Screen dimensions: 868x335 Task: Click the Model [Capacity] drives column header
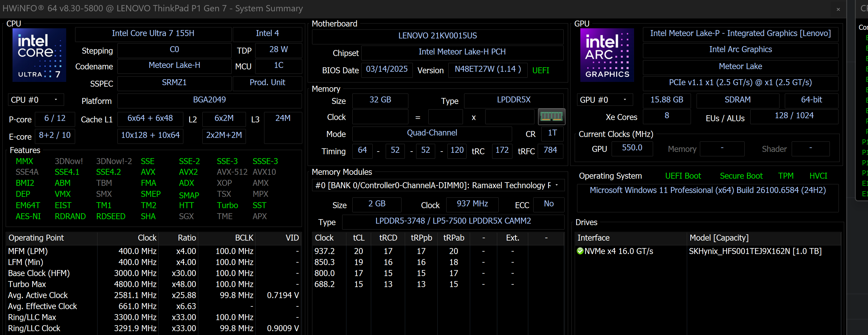pyautogui.click(x=719, y=238)
